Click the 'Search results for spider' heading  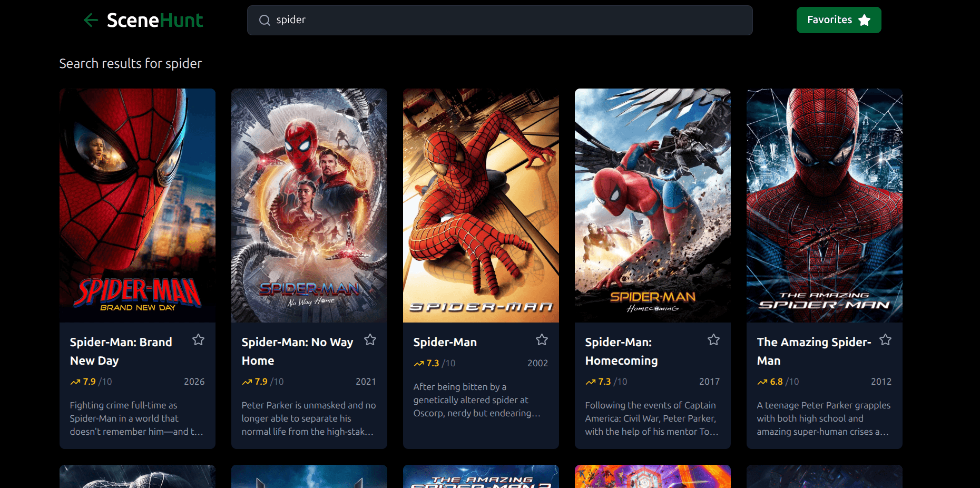point(131,64)
